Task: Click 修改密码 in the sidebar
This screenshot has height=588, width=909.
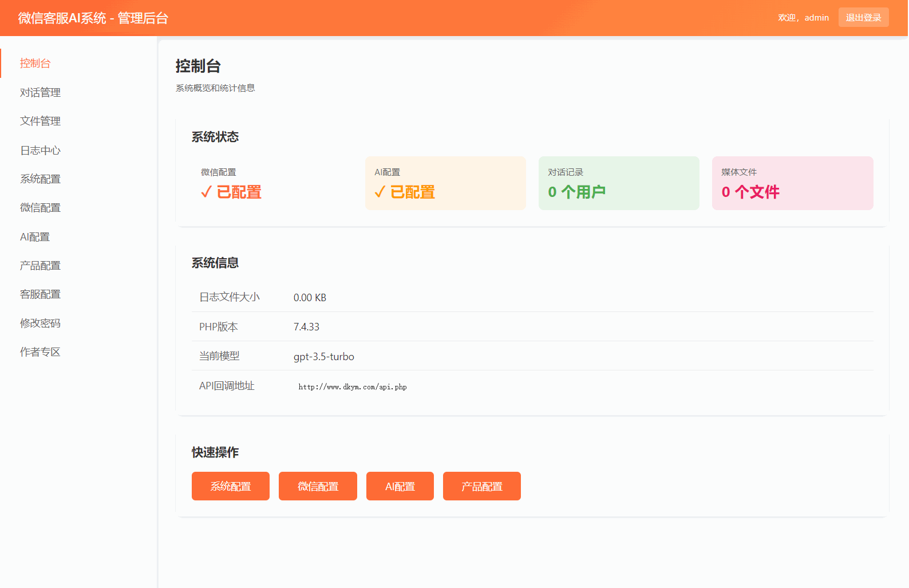Action: 40,323
